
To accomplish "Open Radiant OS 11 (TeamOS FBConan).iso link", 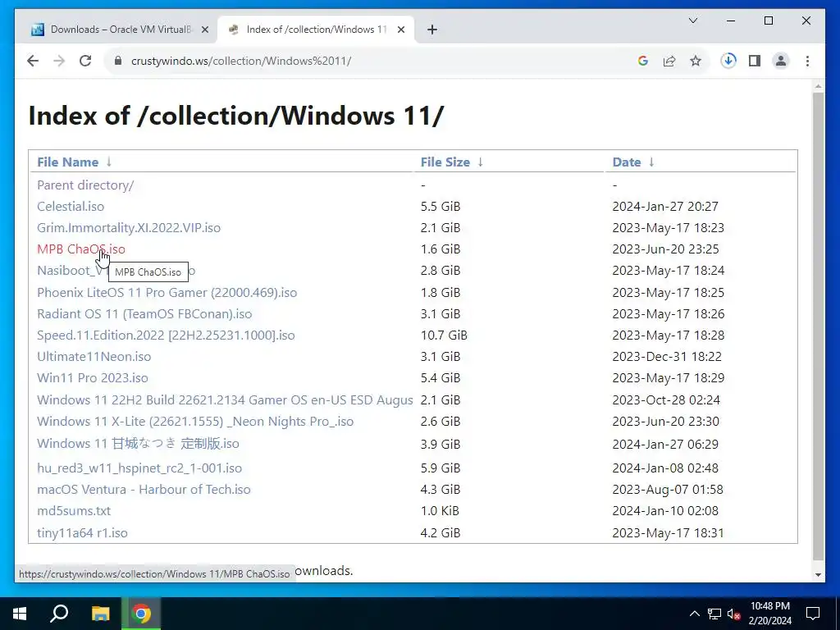I will tap(144, 314).
